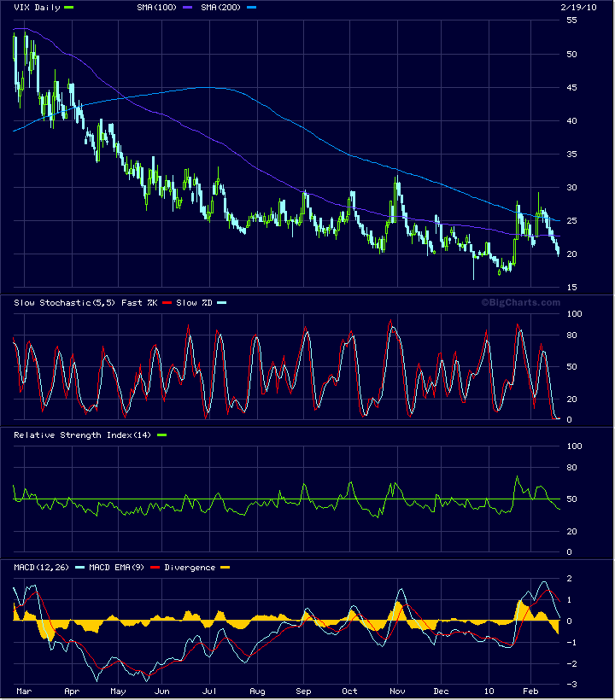Screen dimensions: 615x700
Task: Click the 35 price axis label
Action: tap(571, 155)
